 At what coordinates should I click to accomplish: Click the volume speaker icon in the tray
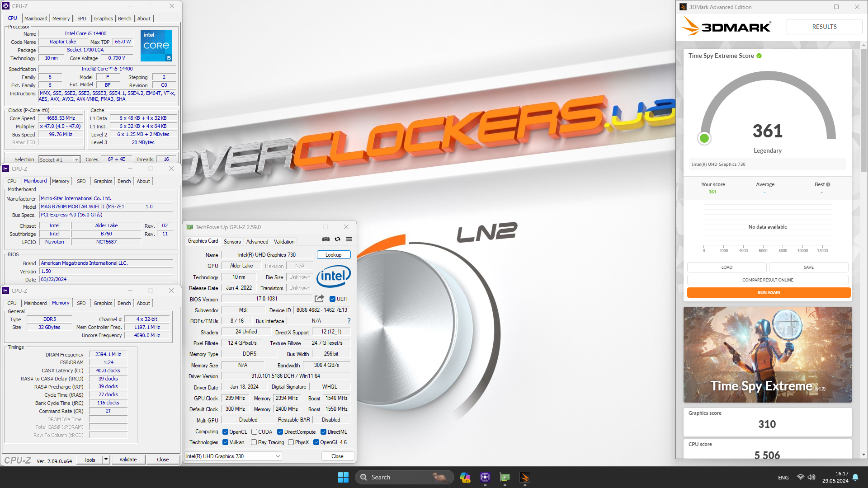[811, 477]
